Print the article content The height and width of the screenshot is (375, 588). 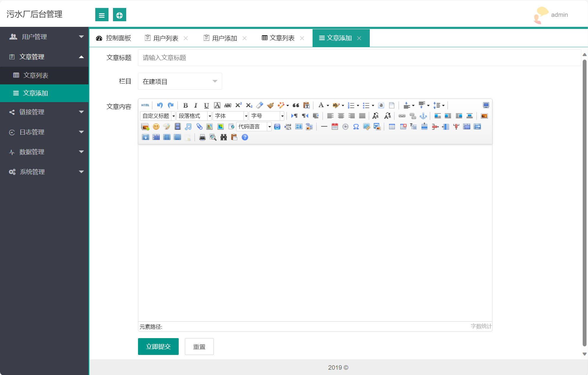pos(202,137)
